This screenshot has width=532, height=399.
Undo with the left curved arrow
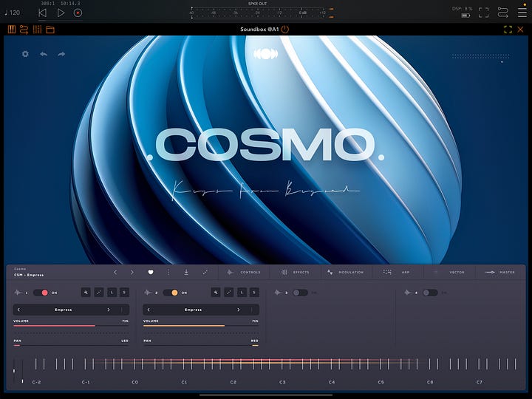pos(44,54)
